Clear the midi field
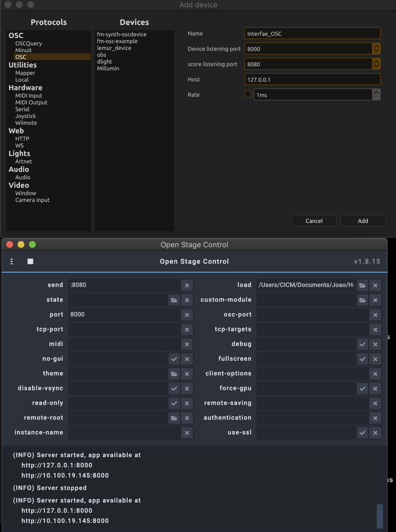Viewport: 396px width, 532px height. (187, 344)
